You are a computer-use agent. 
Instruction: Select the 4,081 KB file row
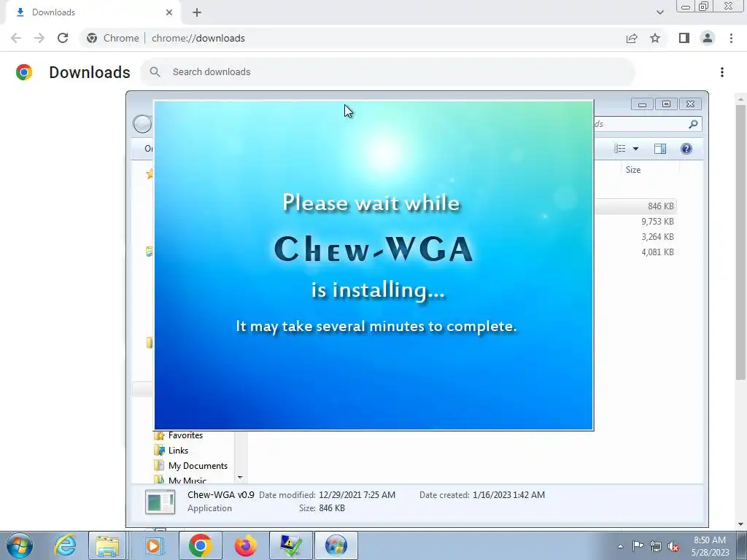pos(635,252)
